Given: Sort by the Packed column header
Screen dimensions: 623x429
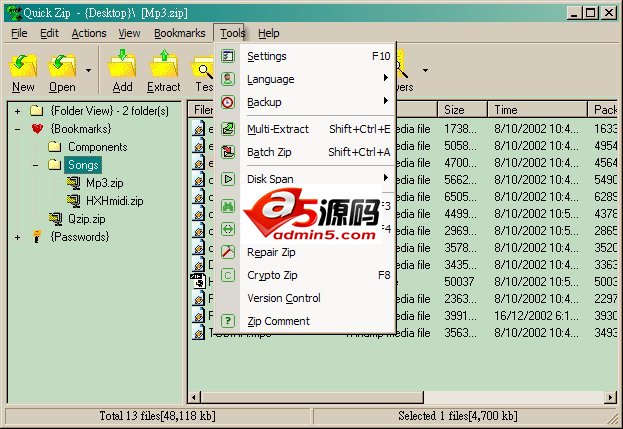Looking at the screenshot, I should tap(602, 110).
